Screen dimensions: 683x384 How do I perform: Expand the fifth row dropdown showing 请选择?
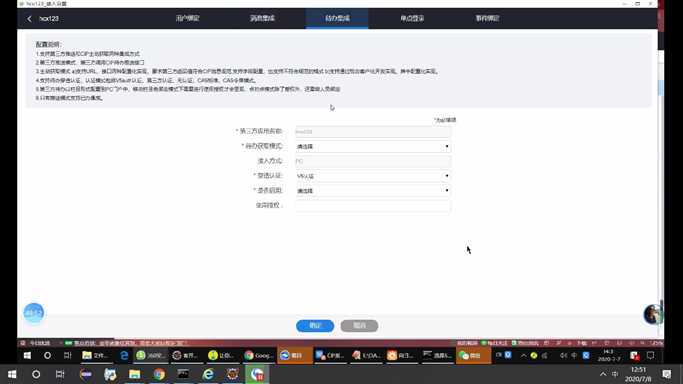tap(373, 191)
